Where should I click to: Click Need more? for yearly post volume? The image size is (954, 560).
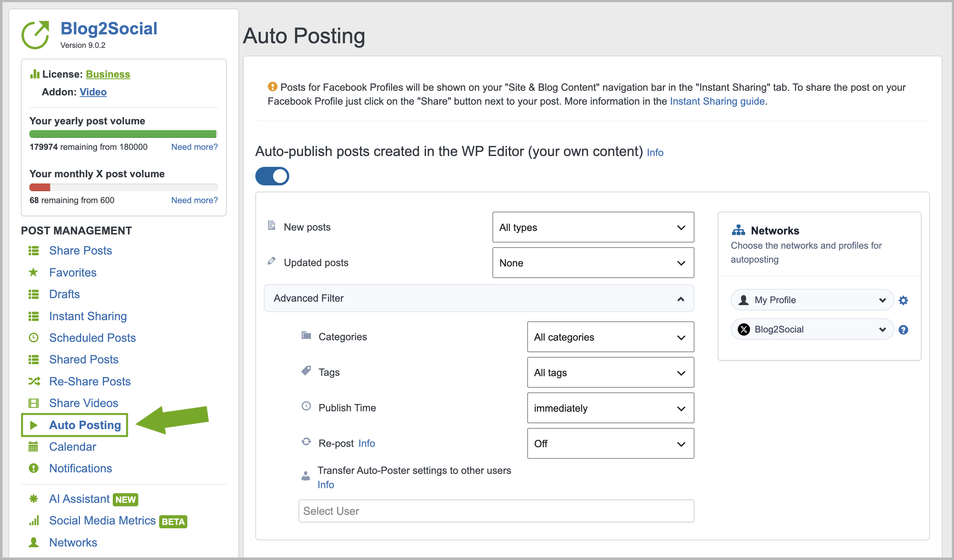click(x=194, y=147)
